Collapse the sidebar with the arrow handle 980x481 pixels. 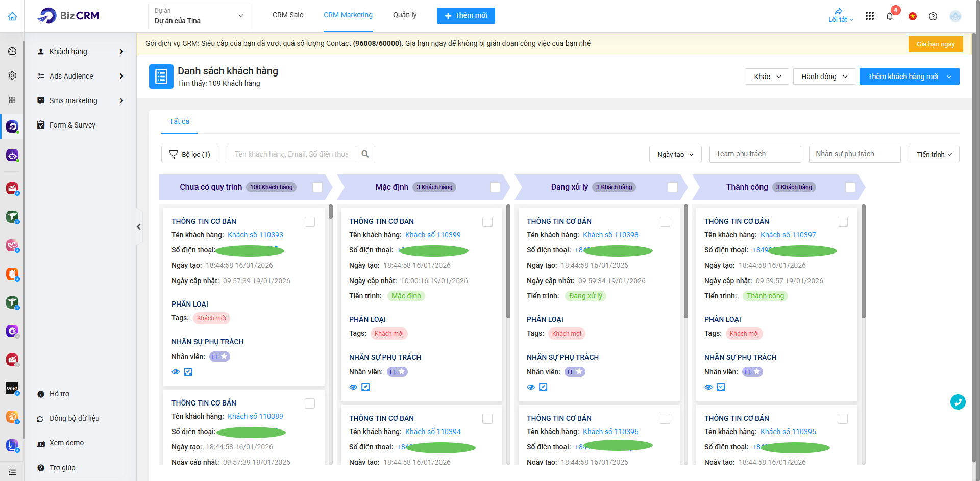coord(139,227)
